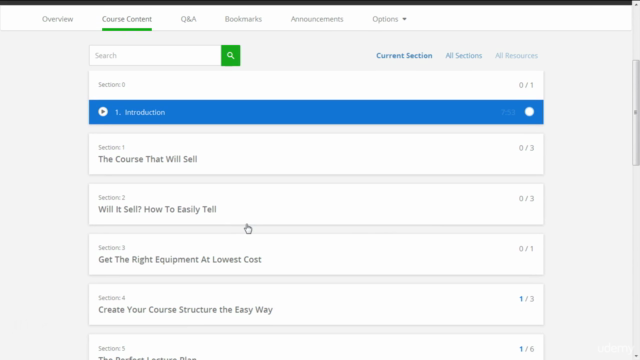Select the 1. Introduction lecture row
The image size is (640, 360).
[x=316, y=112]
